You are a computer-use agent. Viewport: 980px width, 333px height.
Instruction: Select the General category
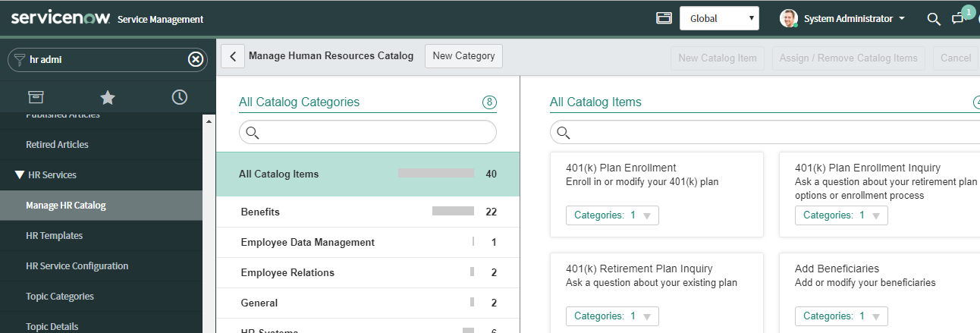tap(368, 303)
